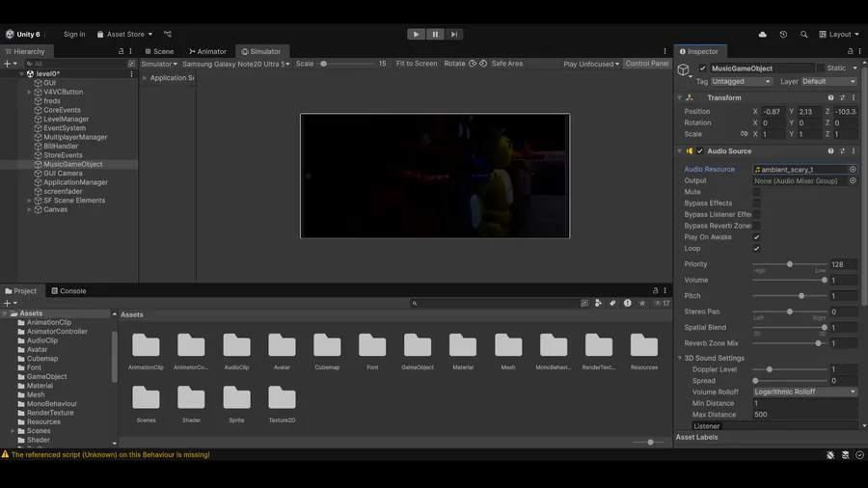This screenshot has height=488, width=868.
Task: Open Audio Source component options menu
Action: (x=854, y=151)
